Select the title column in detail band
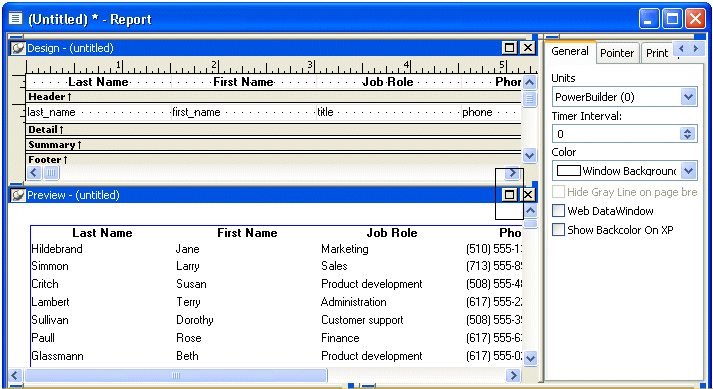 point(388,112)
